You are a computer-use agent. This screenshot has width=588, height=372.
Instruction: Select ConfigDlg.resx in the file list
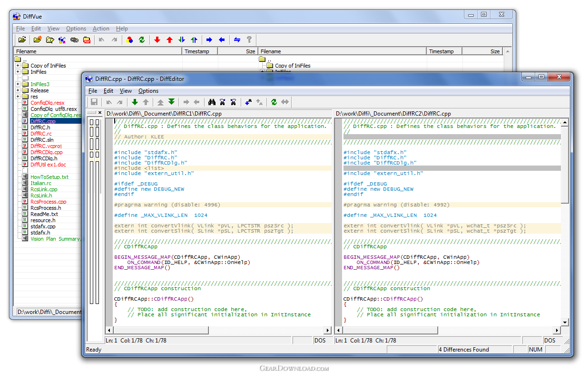(47, 103)
